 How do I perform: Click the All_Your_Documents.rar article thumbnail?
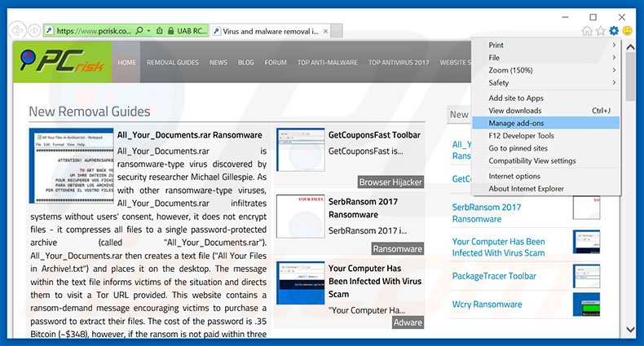coord(72,165)
